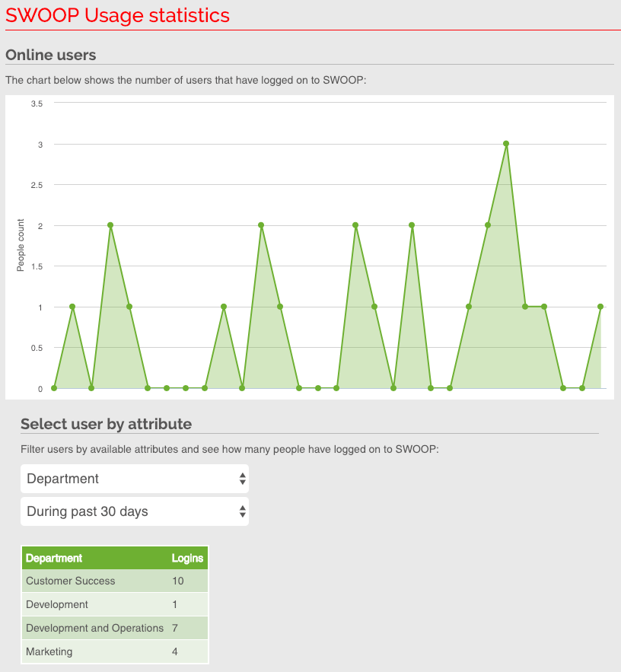Image resolution: width=621 pixels, height=672 pixels.
Task: Click the 3.5 y-axis label
Action: point(37,104)
